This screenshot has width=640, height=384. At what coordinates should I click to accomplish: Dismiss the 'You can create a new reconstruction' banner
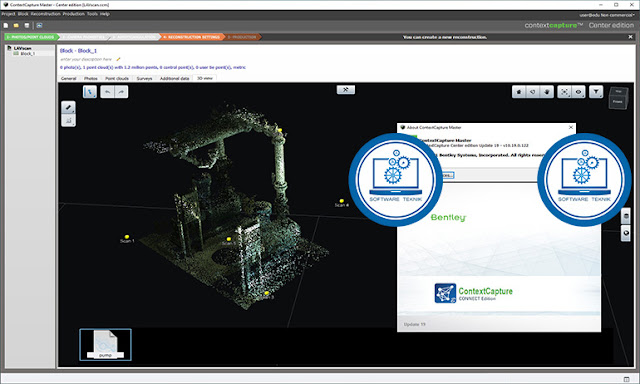(630, 37)
